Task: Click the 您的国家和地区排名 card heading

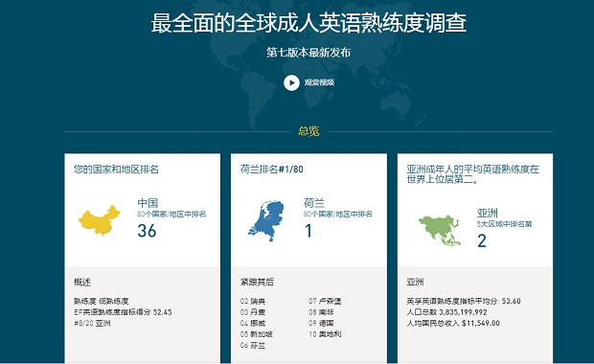Action: (x=116, y=169)
